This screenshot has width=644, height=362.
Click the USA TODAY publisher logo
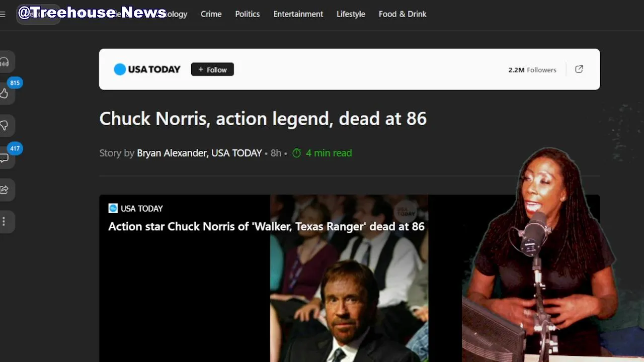[147, 69]
